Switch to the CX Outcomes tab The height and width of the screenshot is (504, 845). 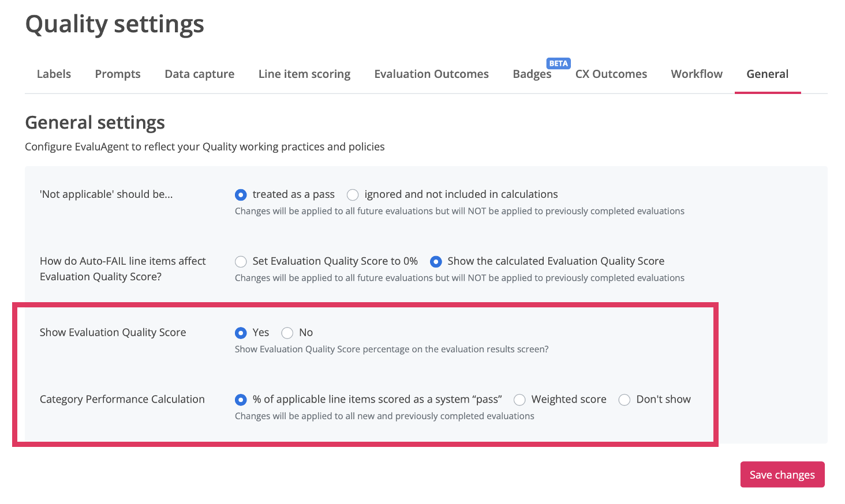click(611, 74)
